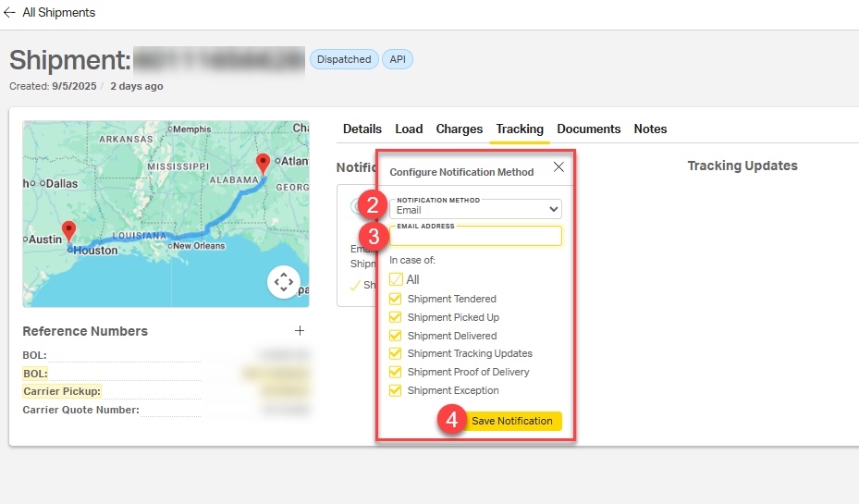This screenshot has height=504, width=859.
Task: Switch to the Charges tab
Action: tap(460, 129)
